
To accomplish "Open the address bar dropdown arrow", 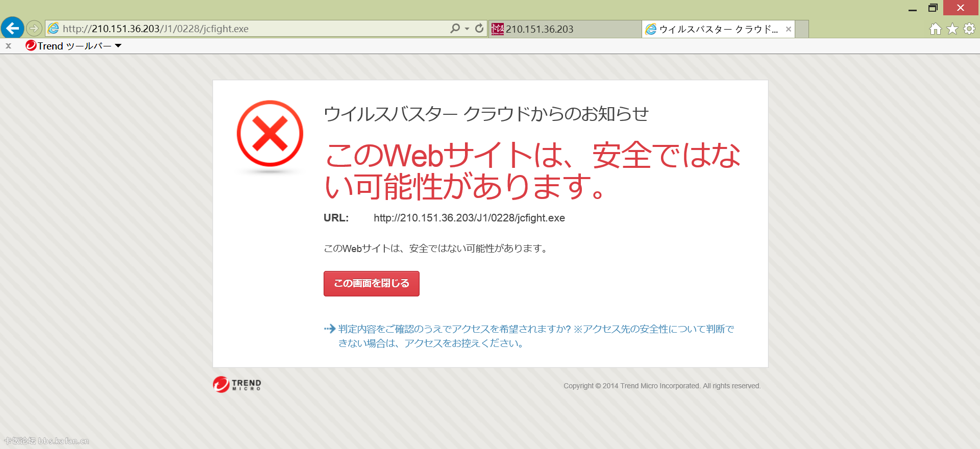I will [x=467, y=29].
